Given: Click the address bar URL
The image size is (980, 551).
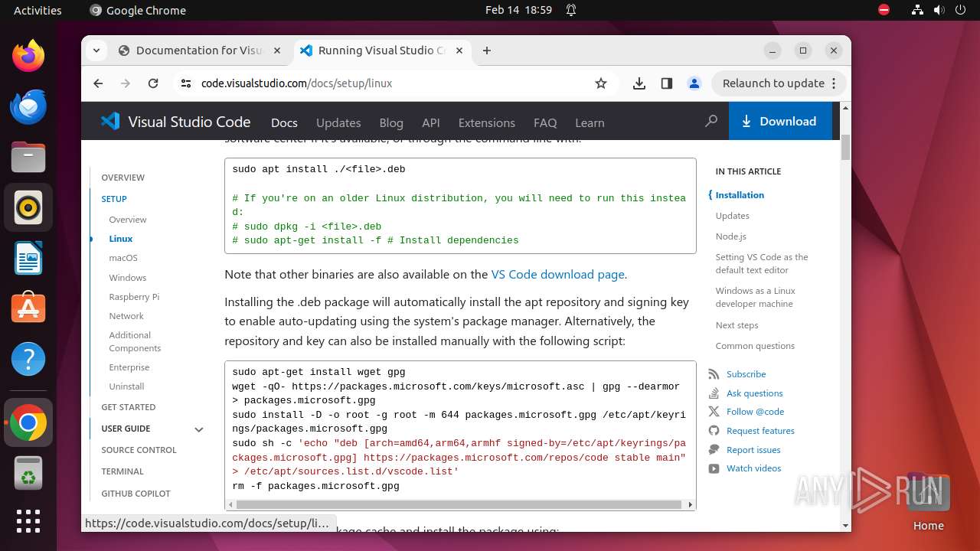Looking at the screenshot, I should 297,83.
